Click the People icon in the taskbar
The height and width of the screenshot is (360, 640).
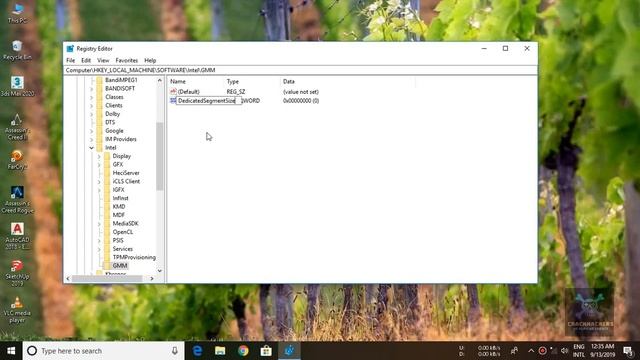coord(514,351)
